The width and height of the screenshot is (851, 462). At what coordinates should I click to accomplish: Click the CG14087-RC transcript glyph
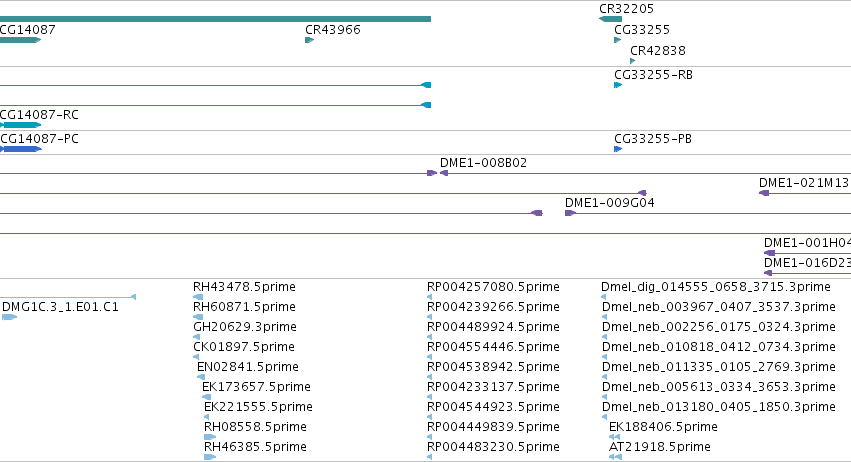pos(21,125)
